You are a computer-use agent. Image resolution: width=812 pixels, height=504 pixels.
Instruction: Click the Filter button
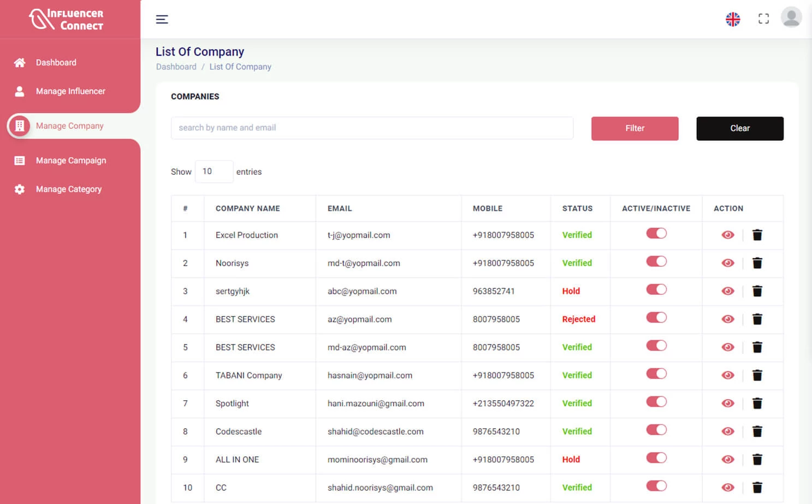635,128
